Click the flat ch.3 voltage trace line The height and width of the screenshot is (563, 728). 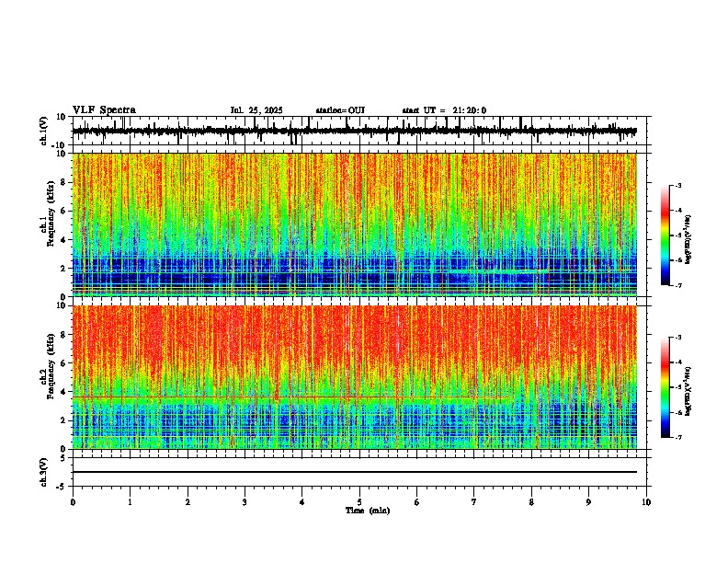355,472
